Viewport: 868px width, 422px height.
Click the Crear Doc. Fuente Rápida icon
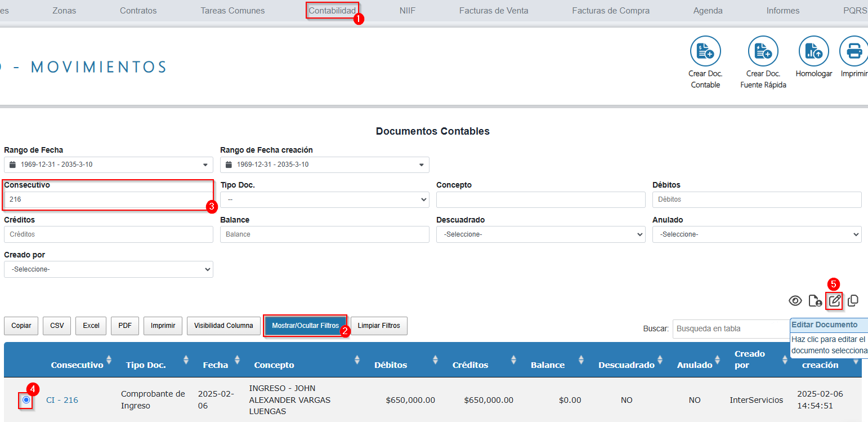[x=763, y=51]
